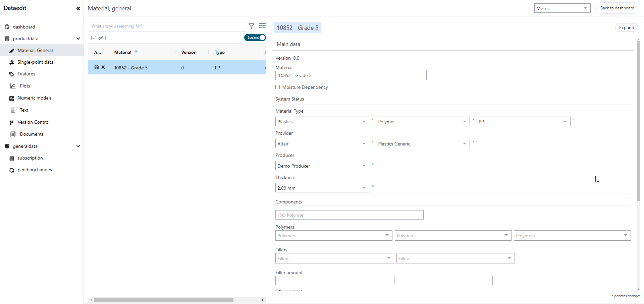The width and height of the screenshot is (644, 304).
Task: Go to pendingchanges in sidebar
Action: coord(35,170)
